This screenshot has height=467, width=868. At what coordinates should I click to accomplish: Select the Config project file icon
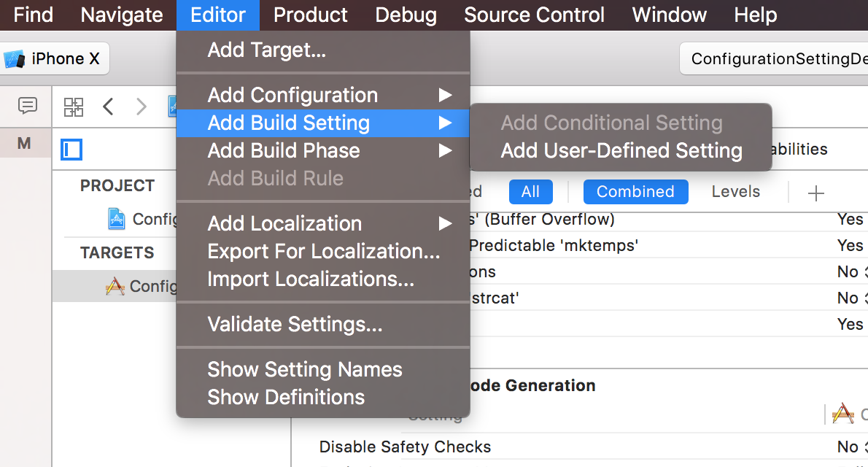[x=116, y=219]
